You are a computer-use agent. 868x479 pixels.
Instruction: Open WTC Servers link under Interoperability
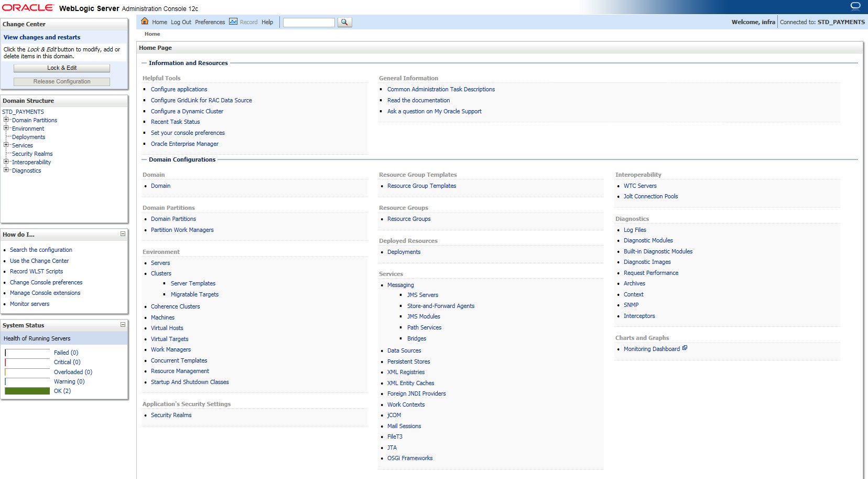(640, 186)
